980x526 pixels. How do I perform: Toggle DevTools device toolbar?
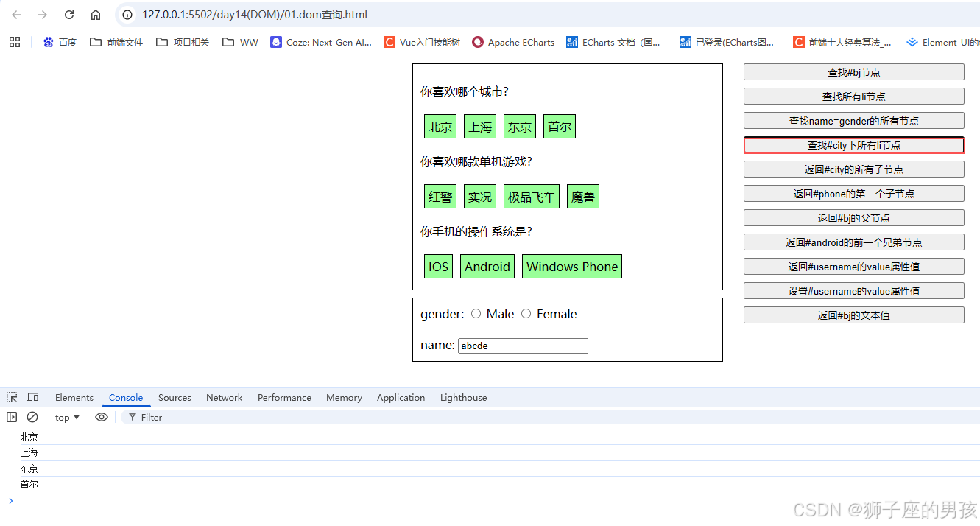(32, 397)
